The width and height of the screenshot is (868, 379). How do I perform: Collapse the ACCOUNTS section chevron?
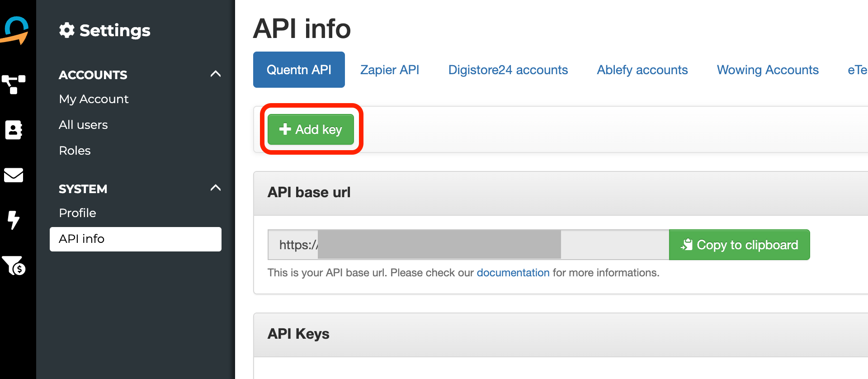pos(216,74)
